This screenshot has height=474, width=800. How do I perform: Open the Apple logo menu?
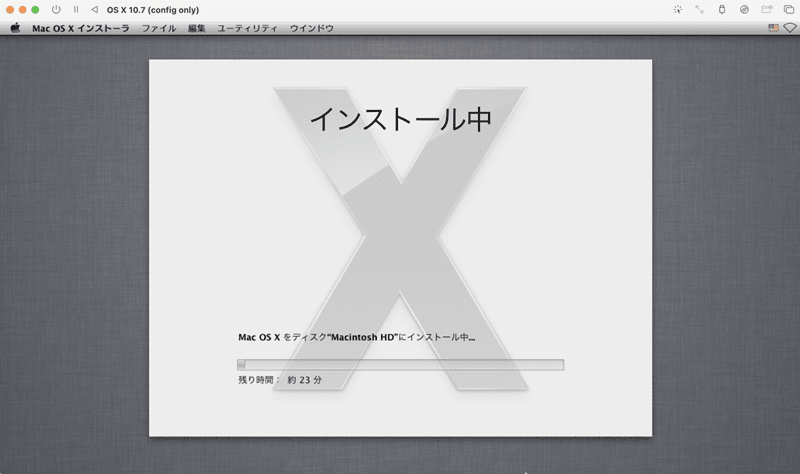coord(15,28)
